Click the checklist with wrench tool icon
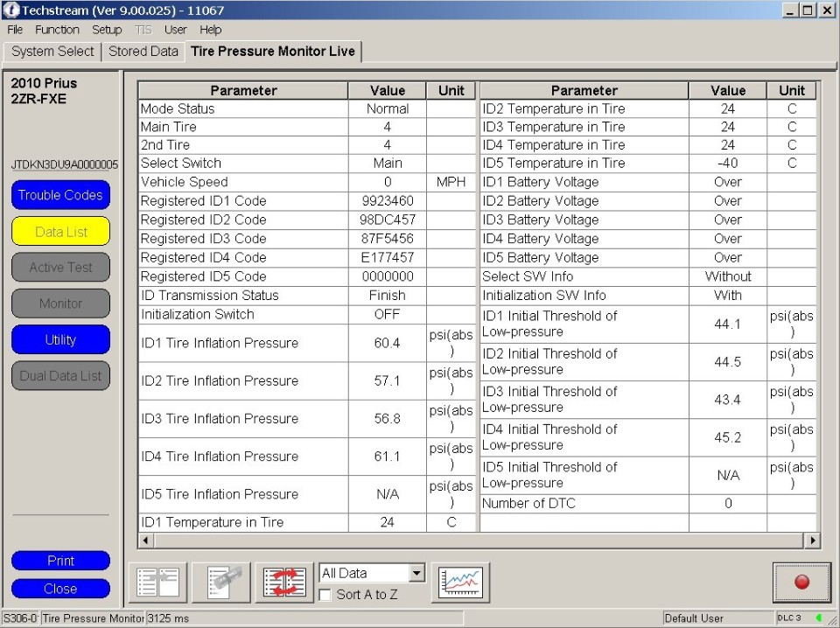This screenshot has width=840, height=628. point(221,582)
